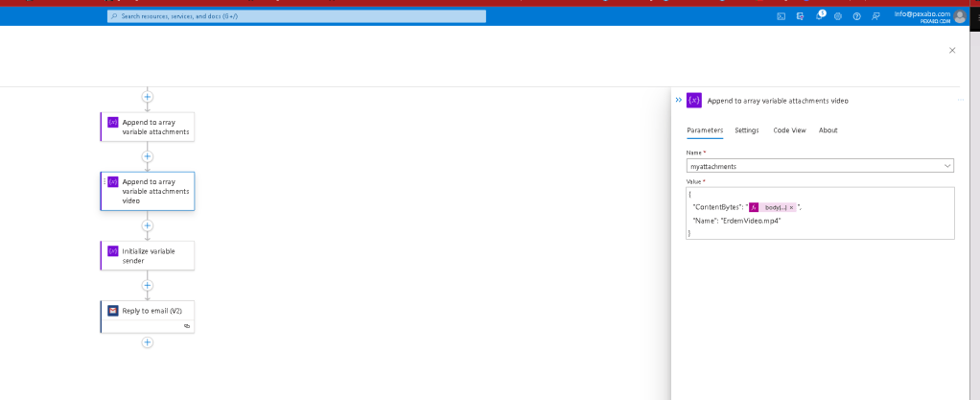Click the variable icon in the panel title
The image size is (980, 400).
pyautogui.click(x=693, y=100)
